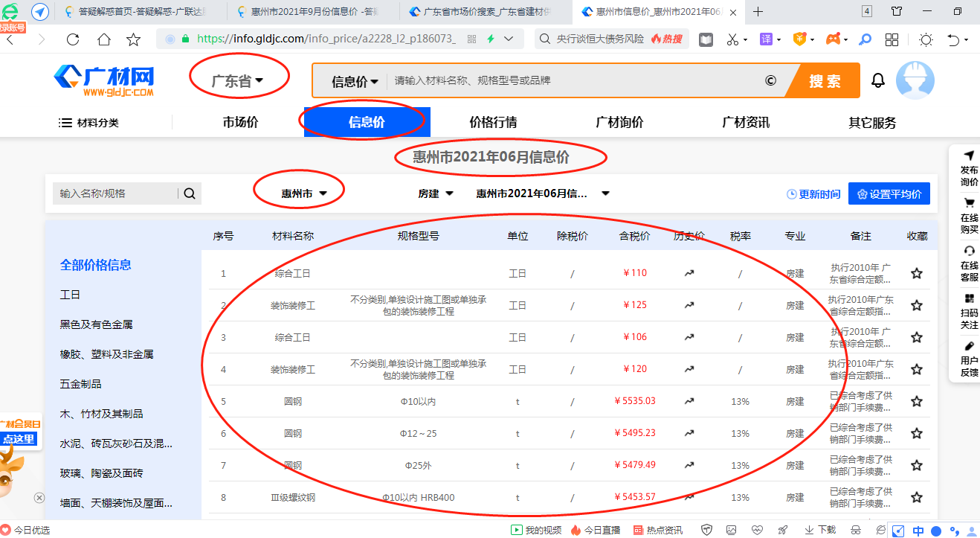Open the game controller extension icon
Viewport: 980px width, 538px height.
(834, 39)
